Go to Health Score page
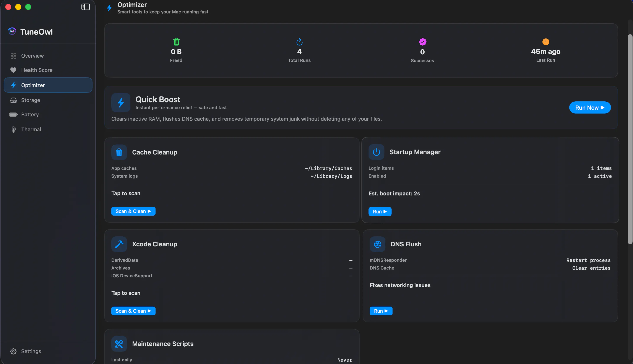The width and height of the screenshot is (633, 364). tap(48, 70)
